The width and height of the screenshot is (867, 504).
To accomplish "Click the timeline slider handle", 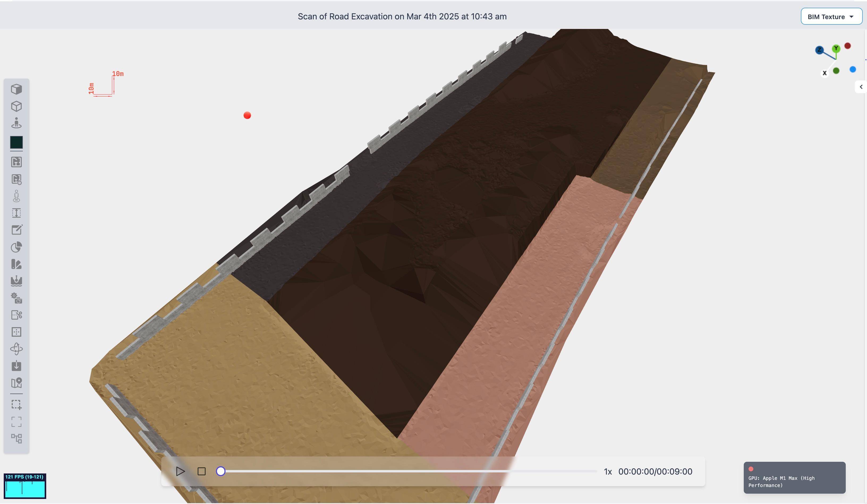I will 220,471.
